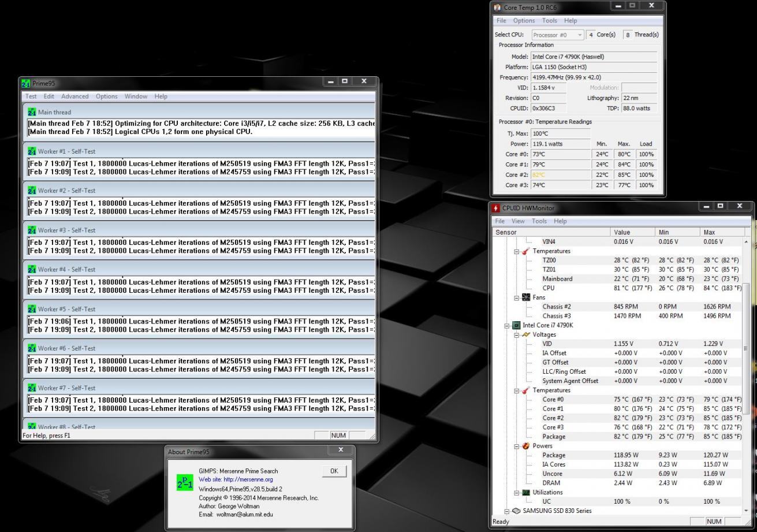Screen dimensions: 757x532
Task: Click the Worker #3 Self-Test window icon
Action: (32, 230)
